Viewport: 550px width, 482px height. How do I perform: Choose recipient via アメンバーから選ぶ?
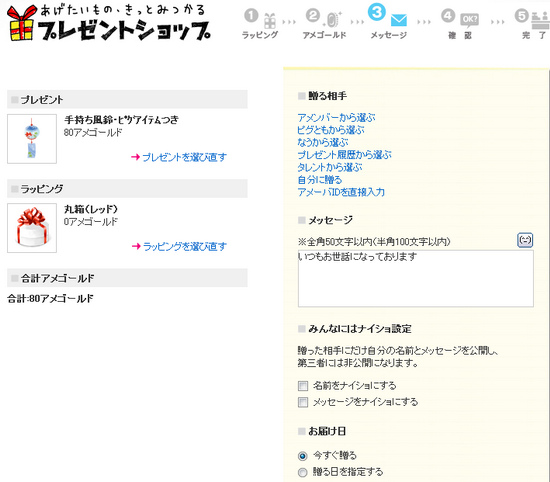click(336, 118)
